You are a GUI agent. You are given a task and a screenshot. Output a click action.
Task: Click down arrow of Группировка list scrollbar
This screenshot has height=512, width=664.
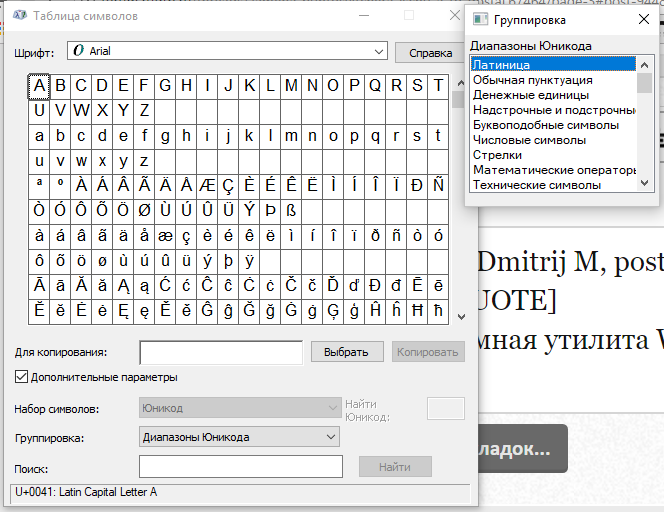645,183
